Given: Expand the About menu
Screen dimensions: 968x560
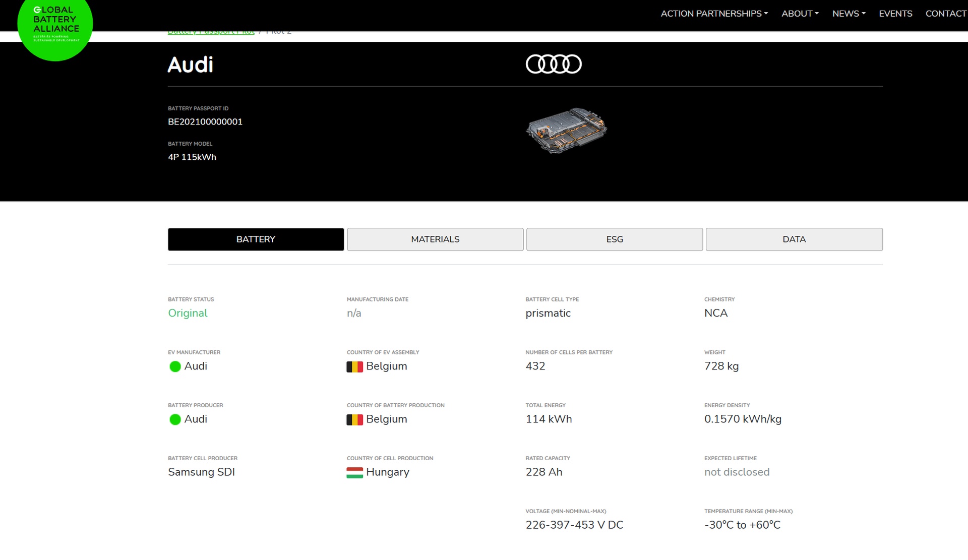Looking at the screenshot, I should tap(800, 14).
